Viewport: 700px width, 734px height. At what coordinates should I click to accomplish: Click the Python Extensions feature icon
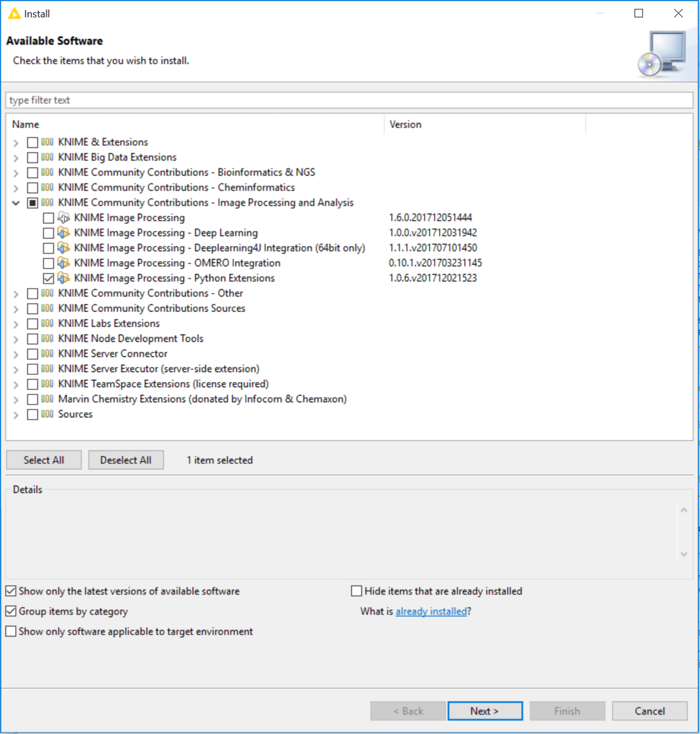(x=63, y=278)
